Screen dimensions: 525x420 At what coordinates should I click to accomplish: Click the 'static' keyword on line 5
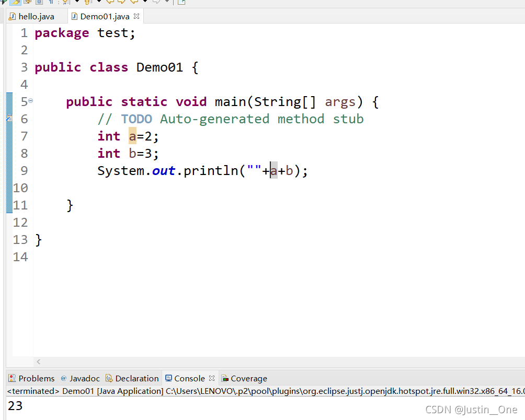point(144,102)
